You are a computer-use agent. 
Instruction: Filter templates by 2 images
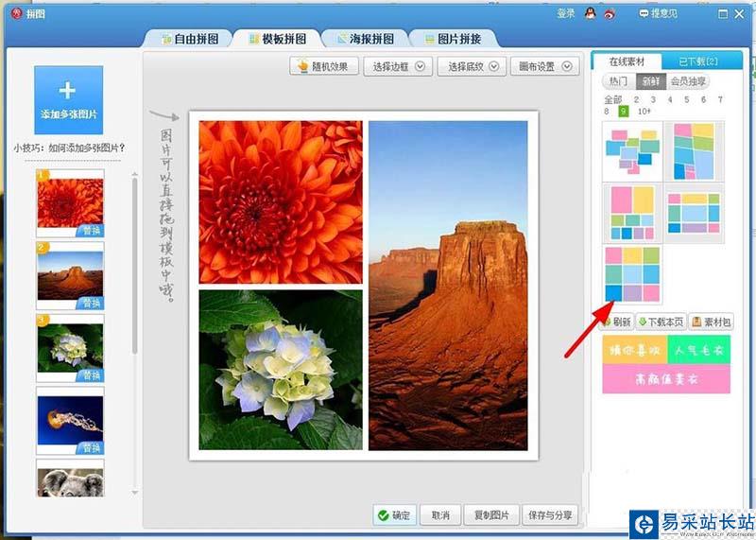pyautogui.click(x=636, y=100)
